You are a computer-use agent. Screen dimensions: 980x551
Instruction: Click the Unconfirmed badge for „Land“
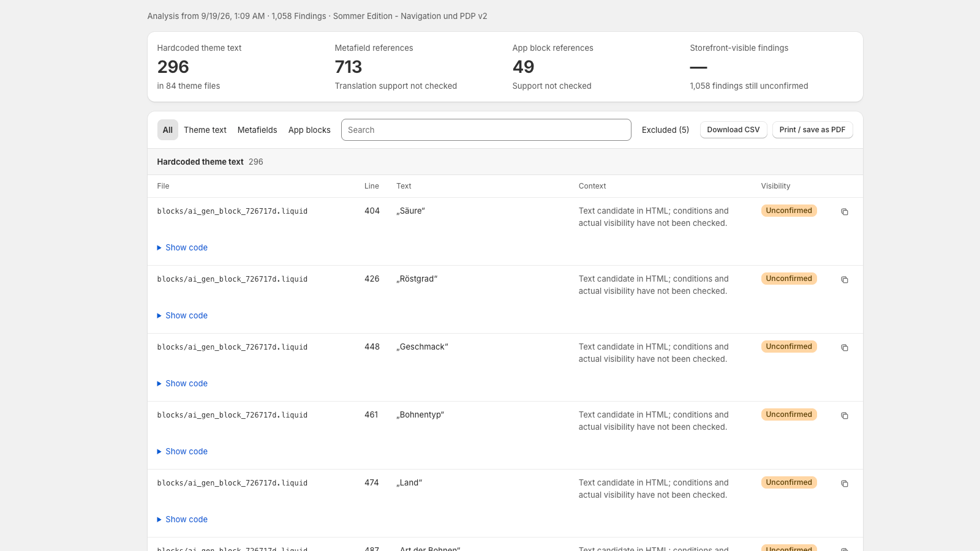click(789, 482)
